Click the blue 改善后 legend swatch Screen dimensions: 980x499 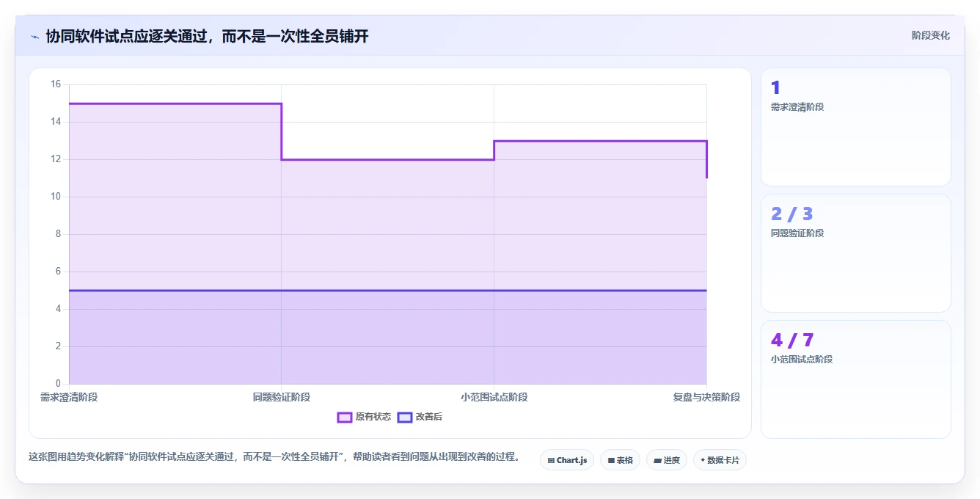click(405, 417)
